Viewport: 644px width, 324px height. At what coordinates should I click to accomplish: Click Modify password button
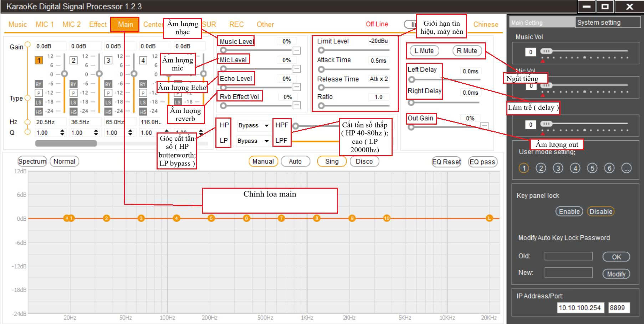pos(616,274)
